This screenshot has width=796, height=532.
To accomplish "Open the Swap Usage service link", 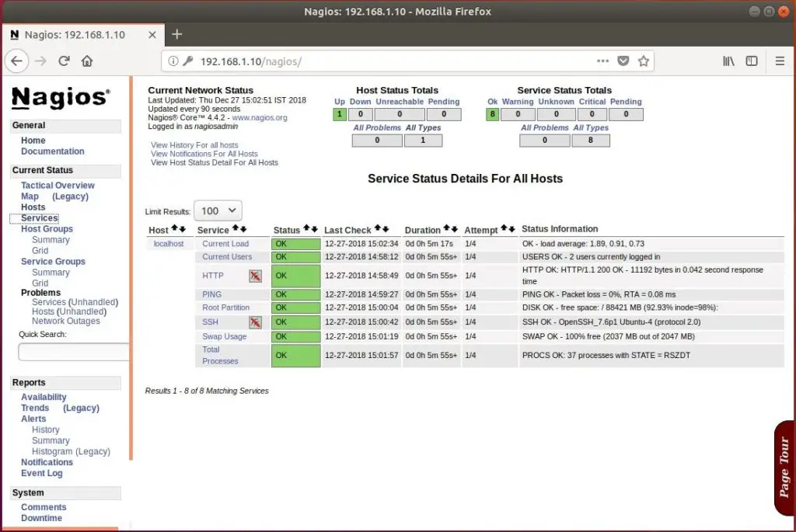I will coord(225,336).
